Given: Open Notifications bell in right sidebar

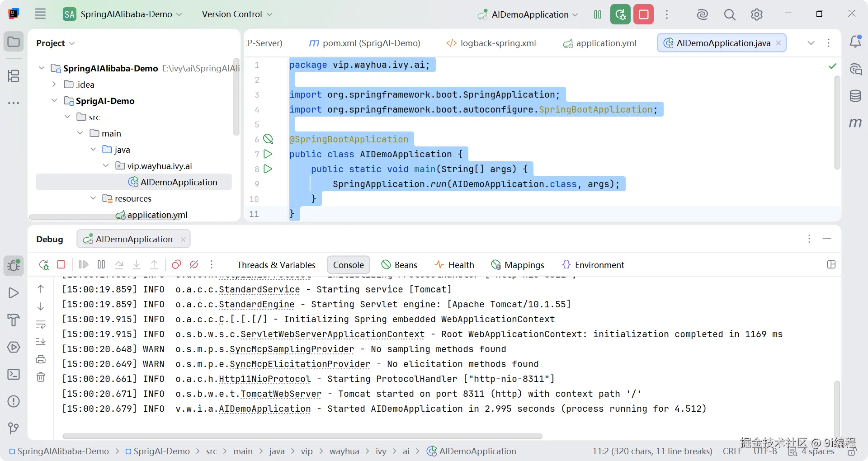Looking at the screenshot, I should point(855,42).
